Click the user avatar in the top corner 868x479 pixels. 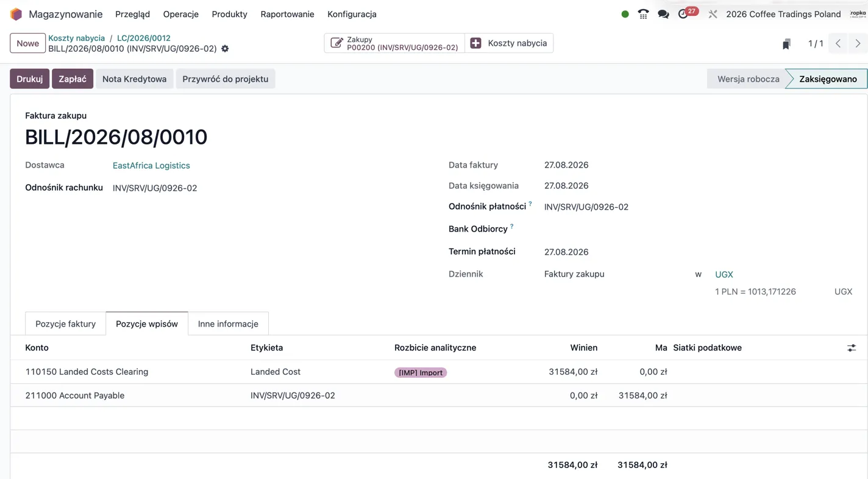click(858, 14)
